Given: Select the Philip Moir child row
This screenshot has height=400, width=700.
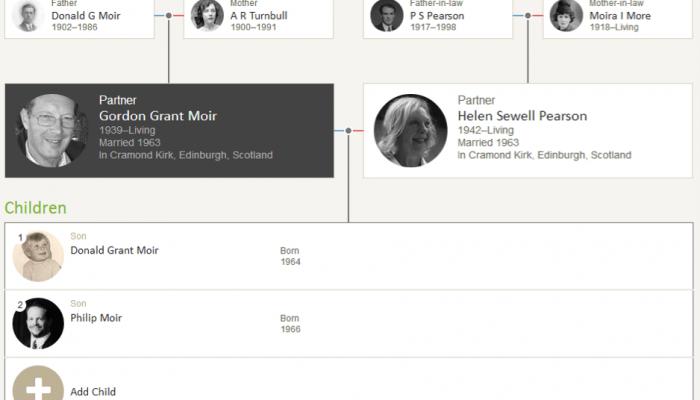Looking at the screenshot, I should click(349, 324).
